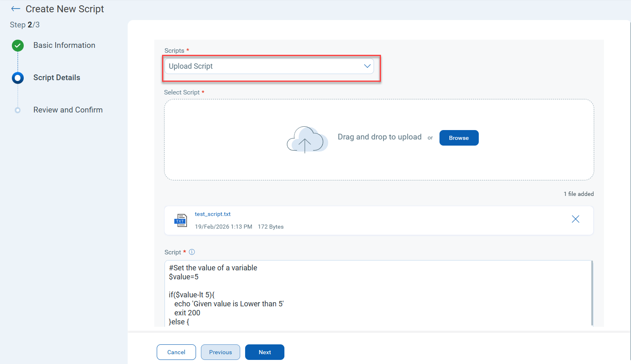Go to the Basic Information step
The width and height of the screenshot is (631, 364).
64,45
